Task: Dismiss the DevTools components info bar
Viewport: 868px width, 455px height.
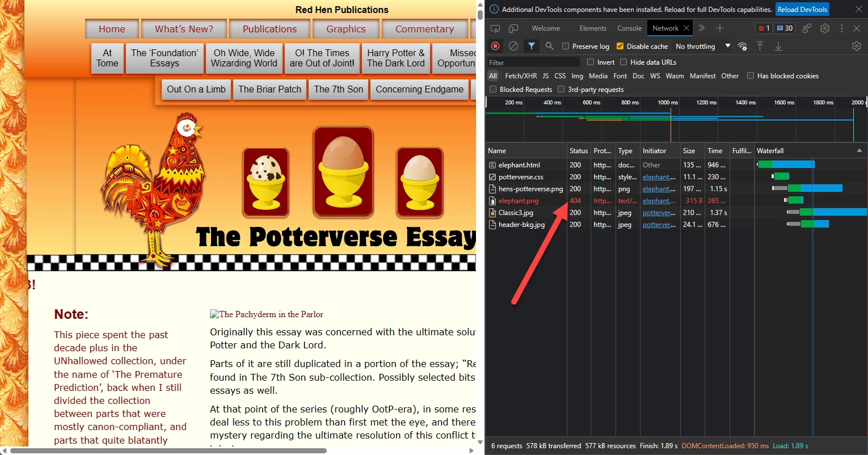Action: (858, 9)
